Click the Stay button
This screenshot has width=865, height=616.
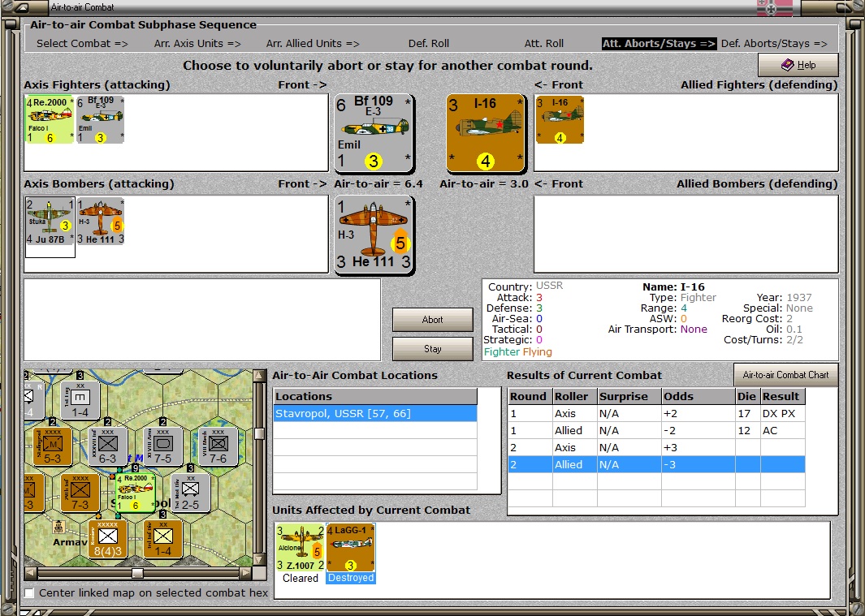tap(432, 349)
